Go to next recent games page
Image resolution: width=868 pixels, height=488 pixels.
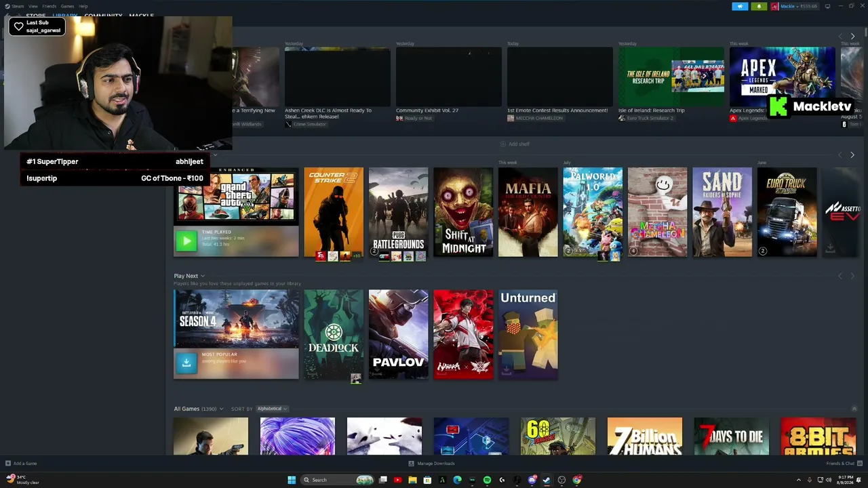click(x=852, y=155)
